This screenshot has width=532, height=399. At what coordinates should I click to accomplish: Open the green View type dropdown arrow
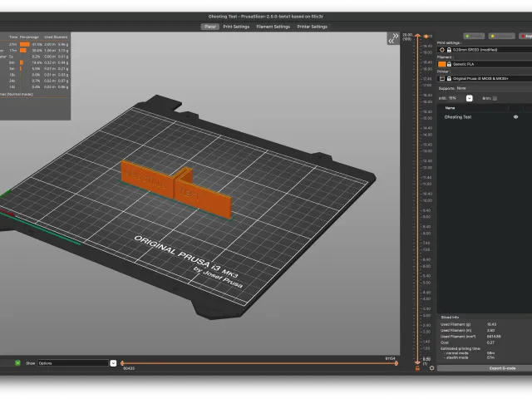click(17, 363)
